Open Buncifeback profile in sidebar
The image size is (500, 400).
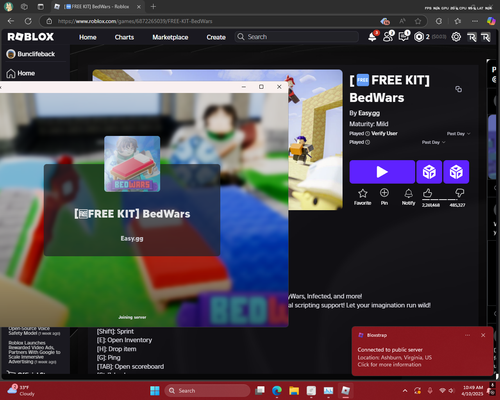[31, 54]
